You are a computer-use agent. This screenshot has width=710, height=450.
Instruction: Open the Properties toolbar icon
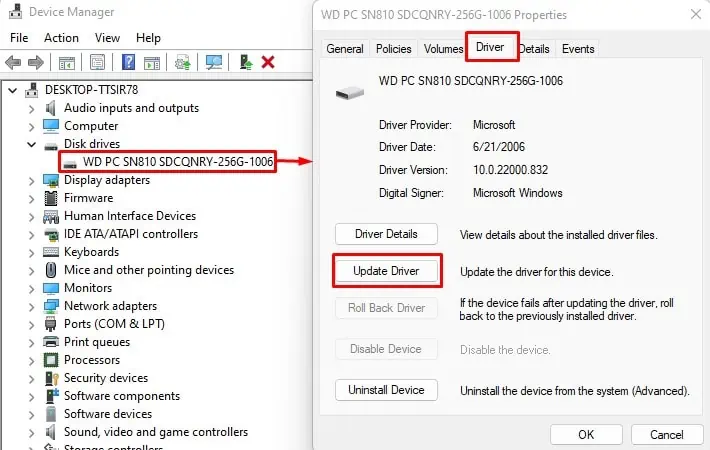pyautogui.click(x=97, y=62)
